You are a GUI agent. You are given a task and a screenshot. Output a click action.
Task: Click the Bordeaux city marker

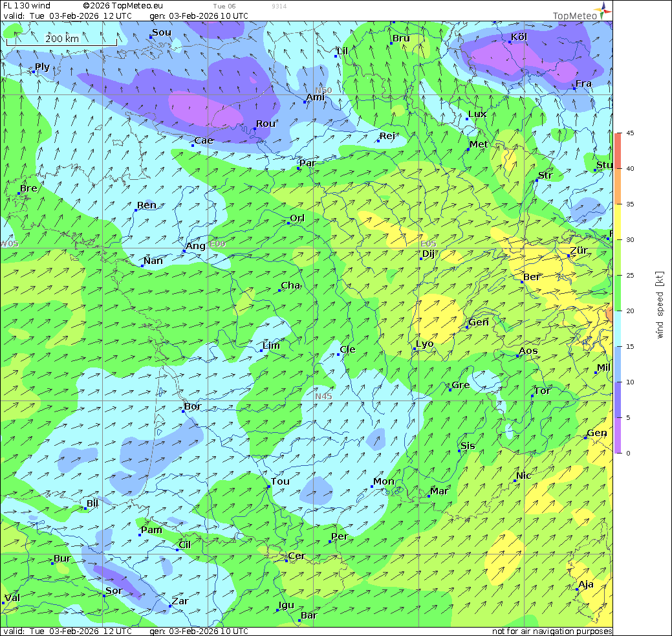[x=184, y=411]
